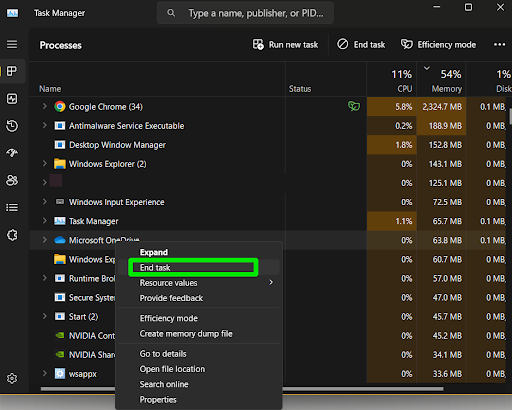Click the horizontal scrollbar thumb
The height and width of the screenshot is (410, 512).
point(242,389)
